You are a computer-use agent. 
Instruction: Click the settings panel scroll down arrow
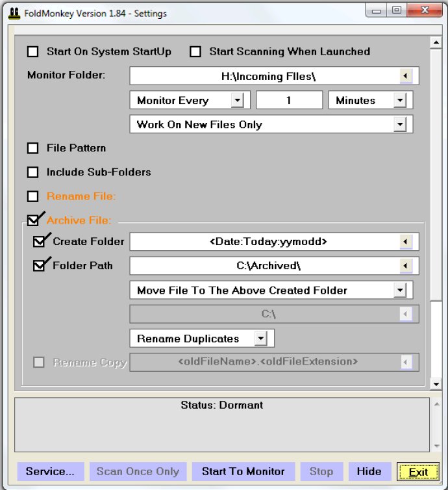coord(436,384)
